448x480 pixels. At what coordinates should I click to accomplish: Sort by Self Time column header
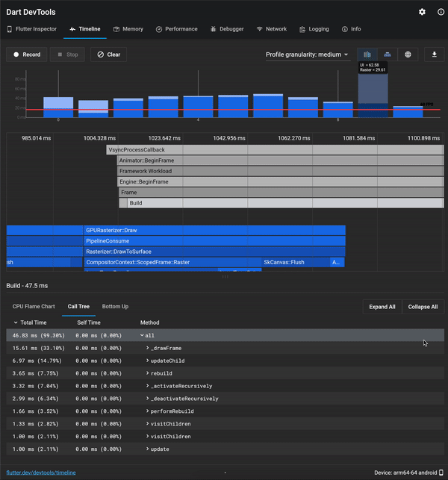[x=89, y=322]
